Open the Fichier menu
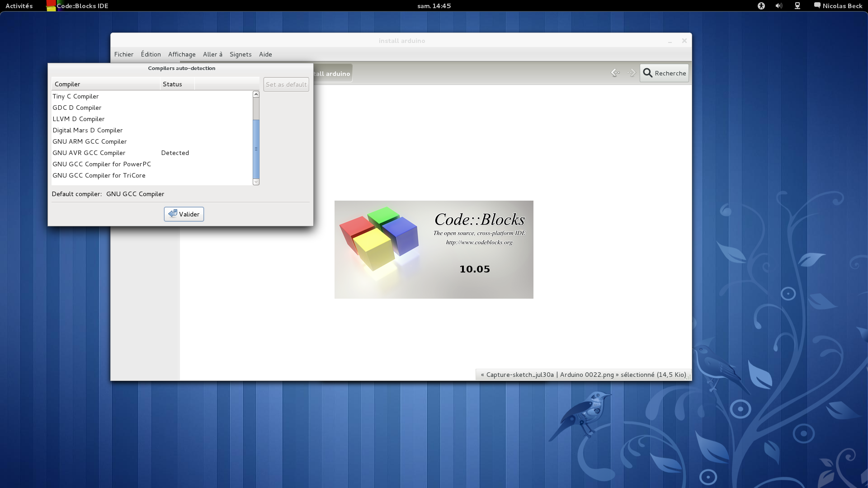 124,54
